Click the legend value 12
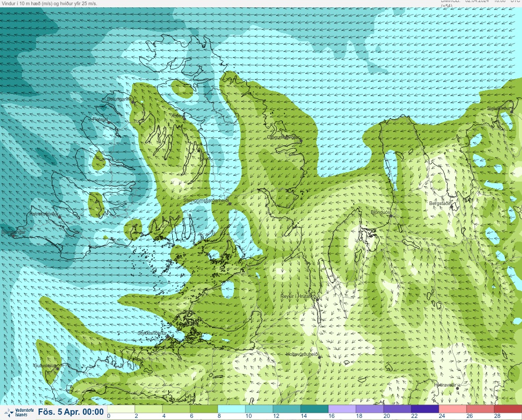 coord(276,416)
